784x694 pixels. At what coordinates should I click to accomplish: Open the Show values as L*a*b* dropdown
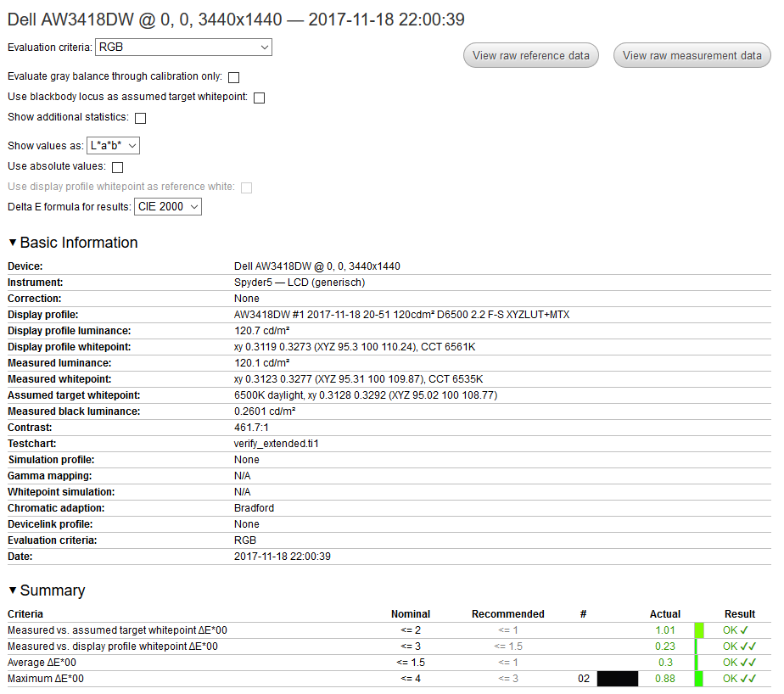pyautogui.click(x=113, y=145)
